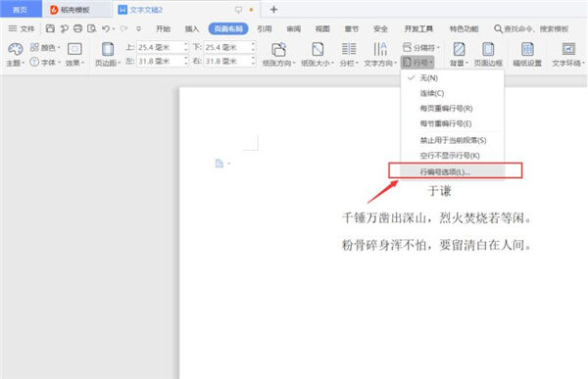This screenshot has height=379, width=588.
Task: Click the search command box
Action: point(531,28)
